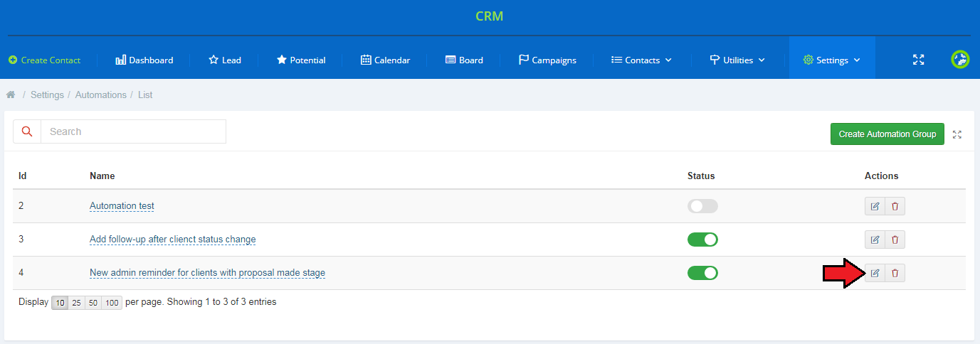Display 10 entries per page

60,303
